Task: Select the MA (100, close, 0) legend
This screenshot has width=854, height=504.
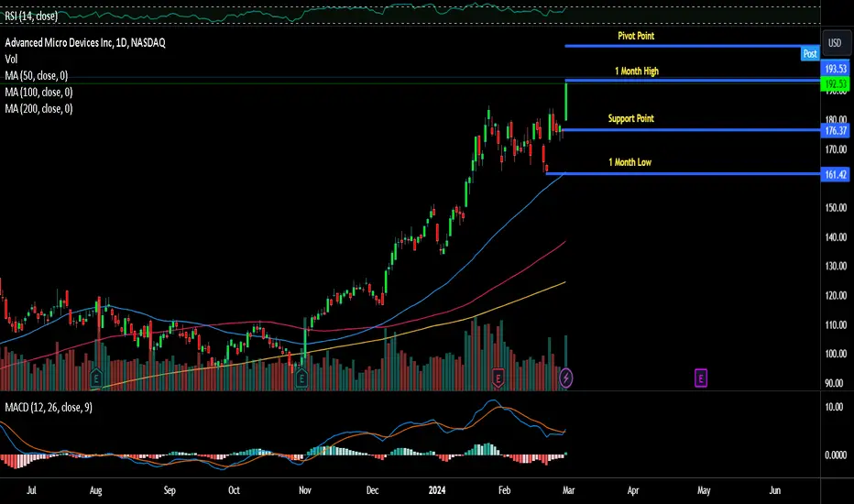Action: point(38,92)
